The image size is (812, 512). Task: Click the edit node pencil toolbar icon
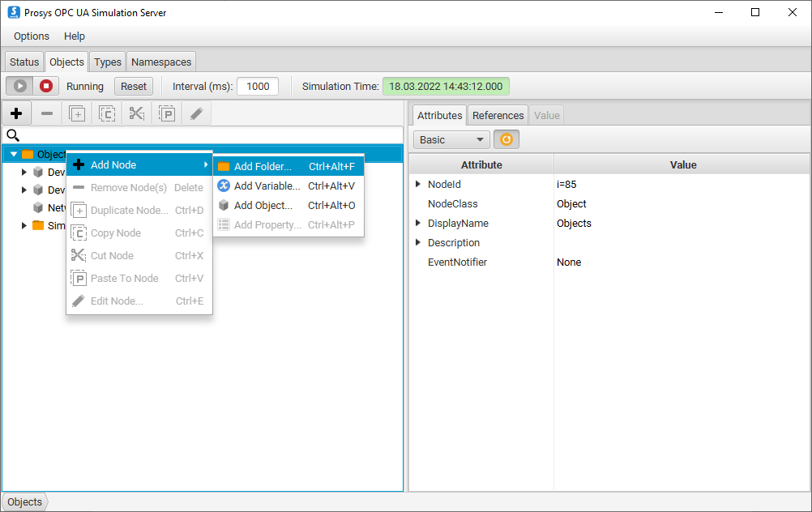tap(197, 113)
